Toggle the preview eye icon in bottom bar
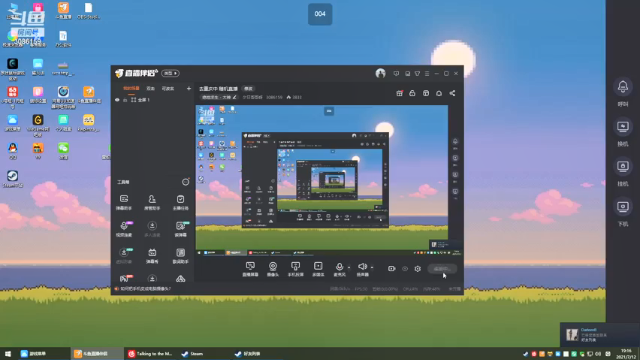The width and height of the screenshot is (640, 360). (x=405, y=269)
